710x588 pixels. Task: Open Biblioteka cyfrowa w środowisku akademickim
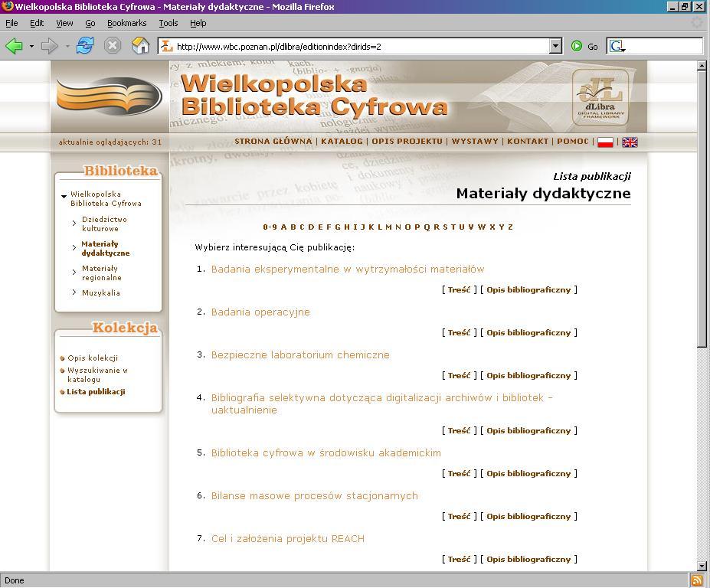[326, 453]
